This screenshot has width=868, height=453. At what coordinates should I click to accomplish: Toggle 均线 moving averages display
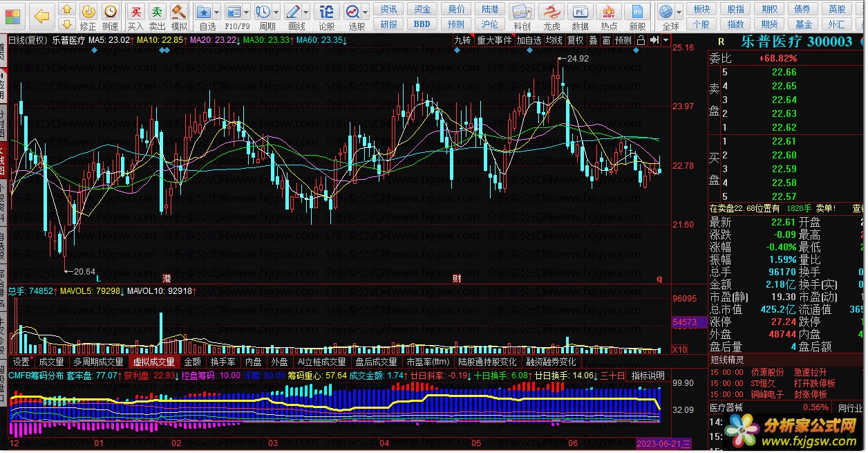click(554, 40)
